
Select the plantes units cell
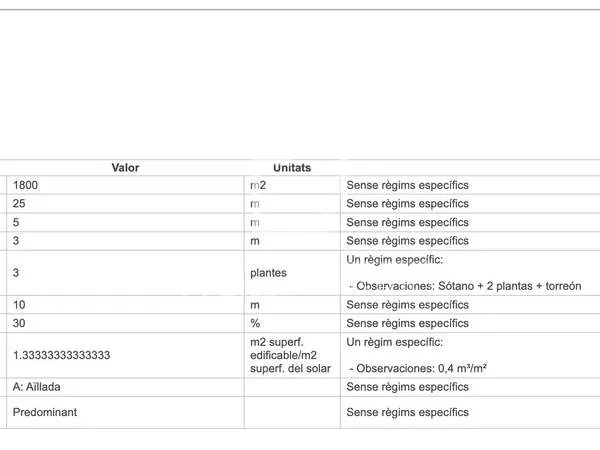click(292, 273)
